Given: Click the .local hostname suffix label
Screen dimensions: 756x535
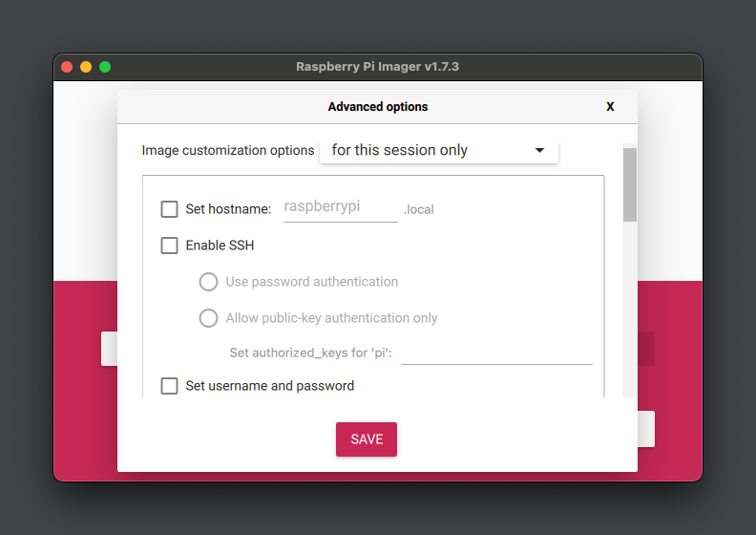Looking at the screenshot, I should coord(419,209).
